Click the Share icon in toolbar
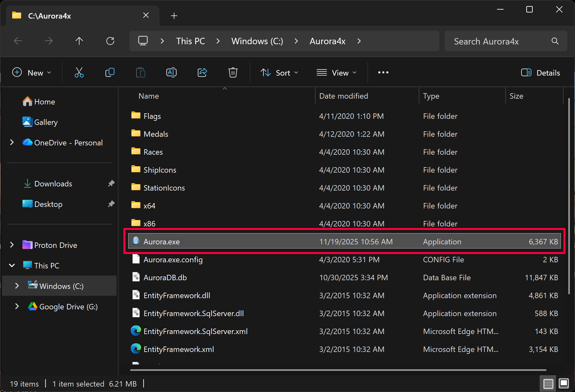This screenshot has height=392, width=575. [202, 73]
